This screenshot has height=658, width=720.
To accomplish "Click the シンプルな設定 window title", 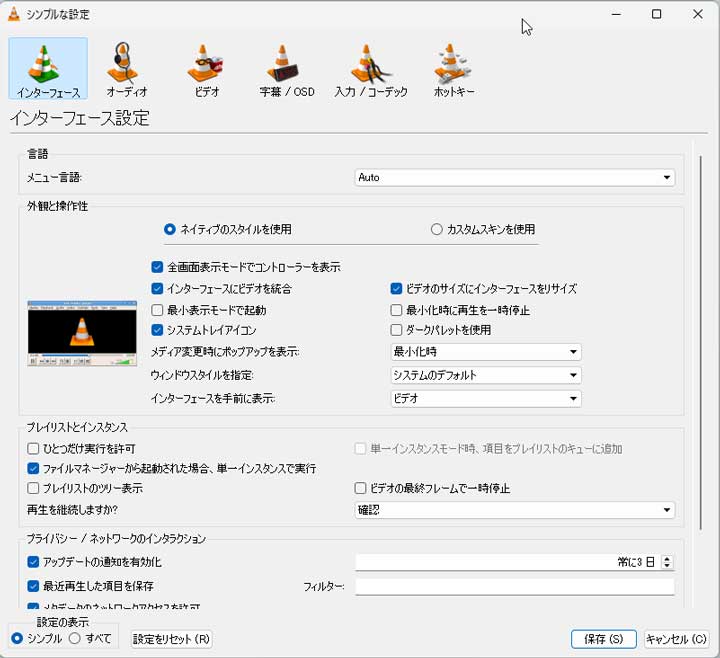I will click(58, 14).
